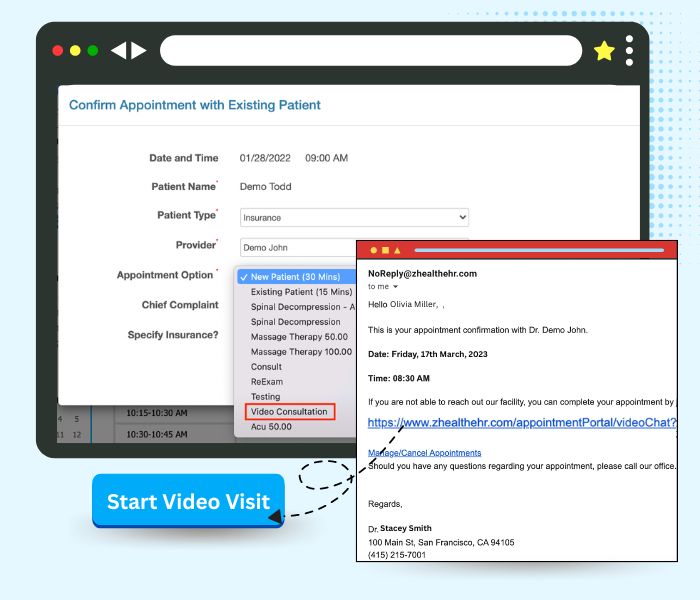The width and height of the screenshot is (700, 600).
Task: Choose the plain Spinal Decompression option
Action: click(x=296, y=322)
